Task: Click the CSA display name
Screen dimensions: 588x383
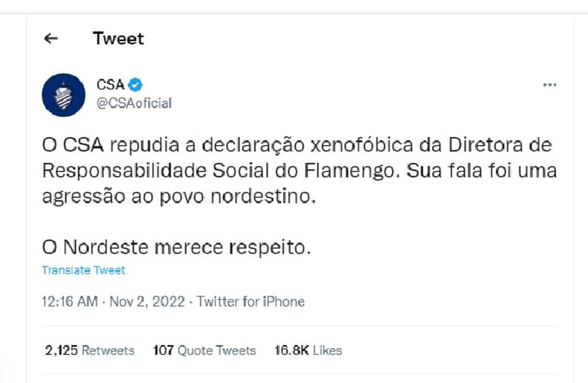Action: point(110,85)
